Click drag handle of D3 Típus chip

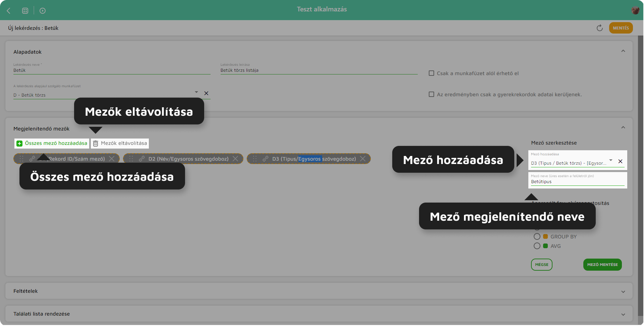coord(255,159)
